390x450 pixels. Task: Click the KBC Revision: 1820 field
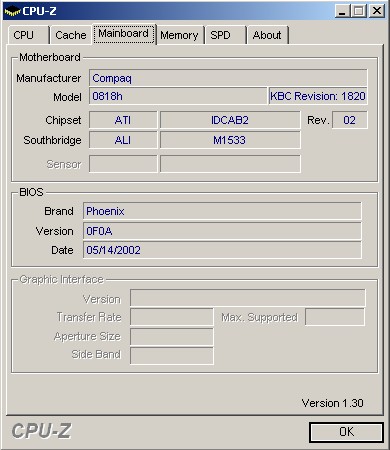318,96
